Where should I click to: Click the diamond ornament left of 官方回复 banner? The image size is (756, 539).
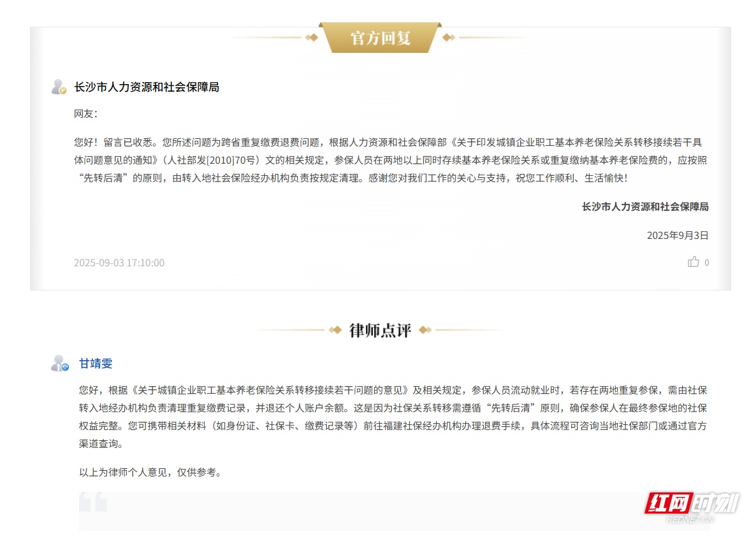coord(311,38)
